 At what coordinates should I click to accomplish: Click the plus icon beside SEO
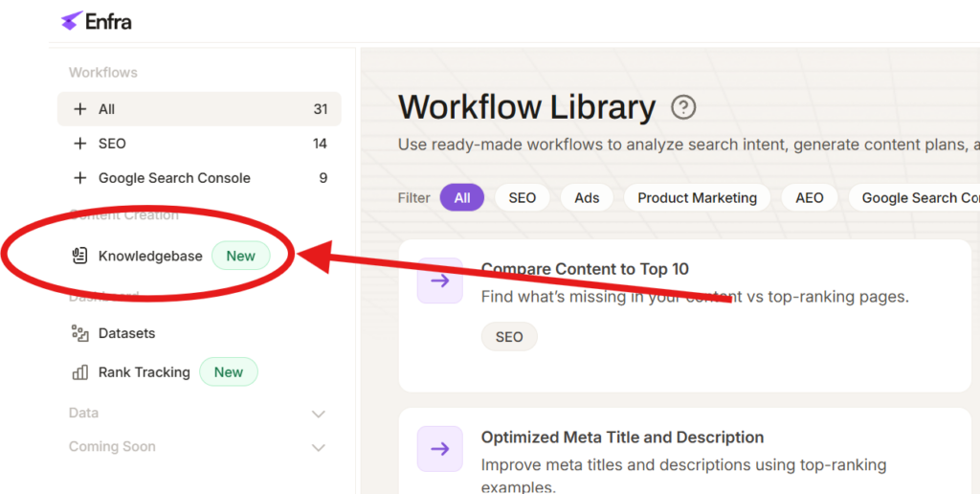click(80, 144)
